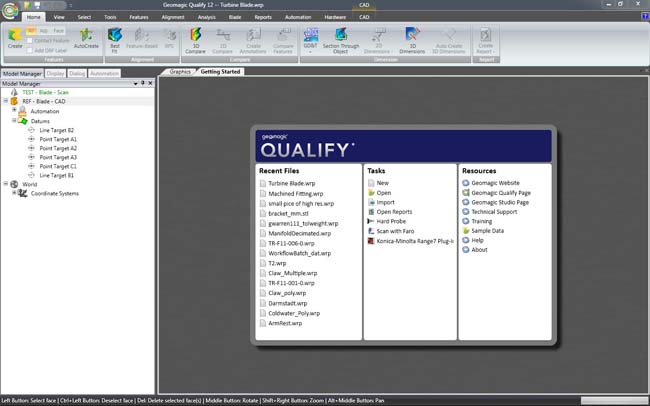Collapse the REF - Blade - CAD node

tap(6, 101)
